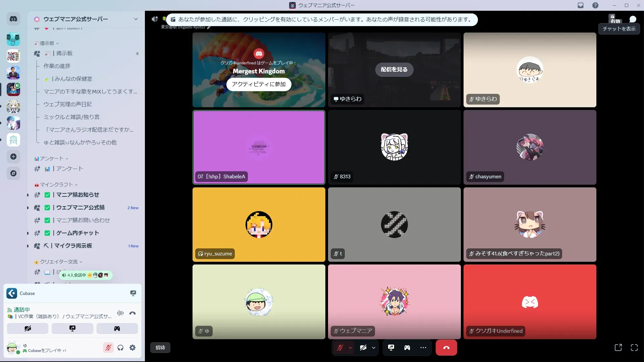The width and height of the screenshot is (644, 362).
Task: Open Discord direct messages home icon
Action: pos(13,19)
